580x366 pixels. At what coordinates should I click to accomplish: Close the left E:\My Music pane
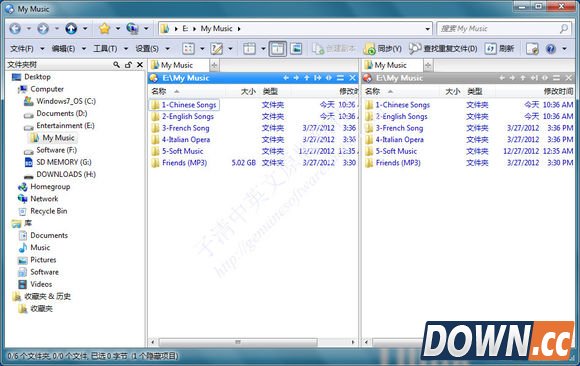click(x=353, y=78)
